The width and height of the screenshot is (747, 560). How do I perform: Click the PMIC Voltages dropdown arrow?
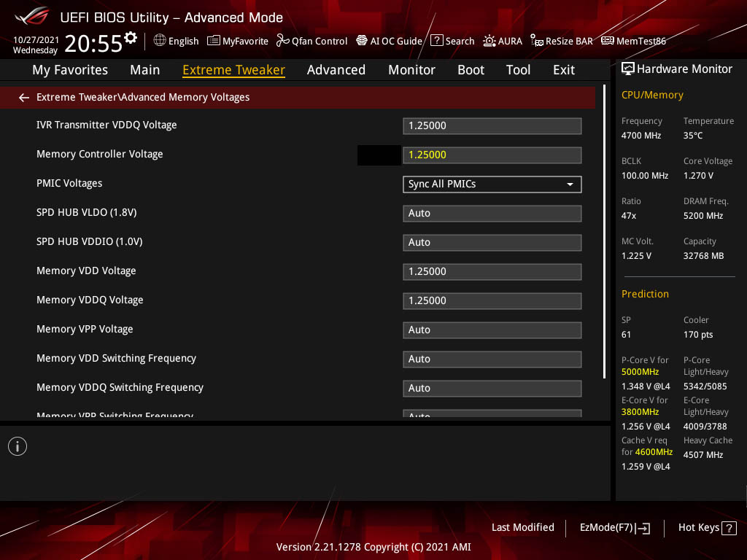[570, 184]
